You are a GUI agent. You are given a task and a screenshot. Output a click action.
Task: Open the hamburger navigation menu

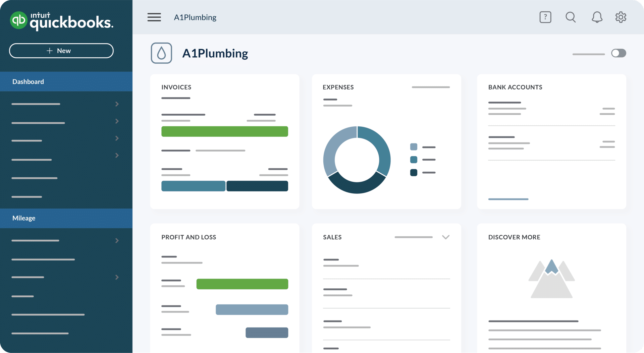tap(154, 17)
